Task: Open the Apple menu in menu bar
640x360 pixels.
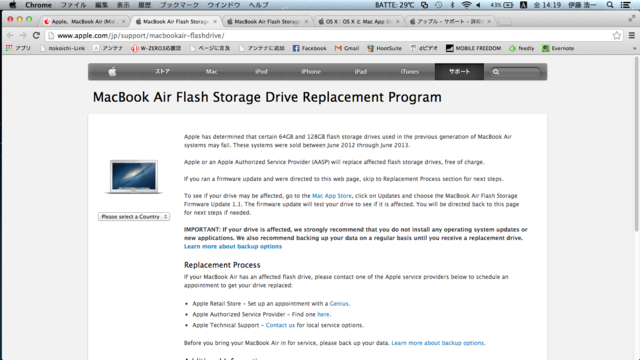Action: [13, 5]
